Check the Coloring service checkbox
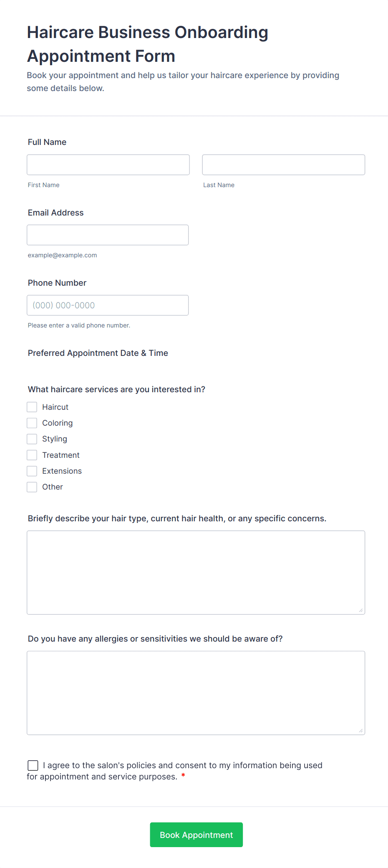 (x=32, y=423)
